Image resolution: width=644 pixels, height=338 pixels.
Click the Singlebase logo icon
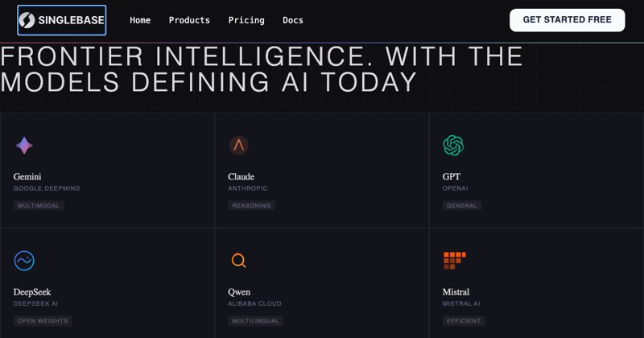27,20
